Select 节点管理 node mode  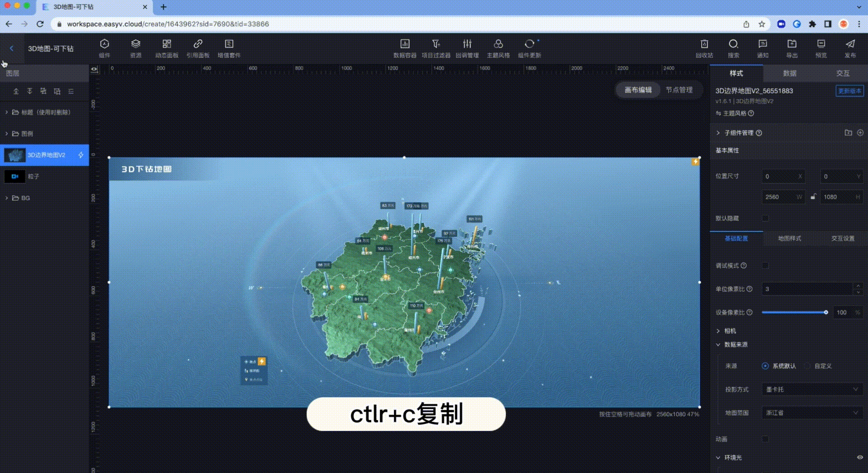click(x=679, y=90)
